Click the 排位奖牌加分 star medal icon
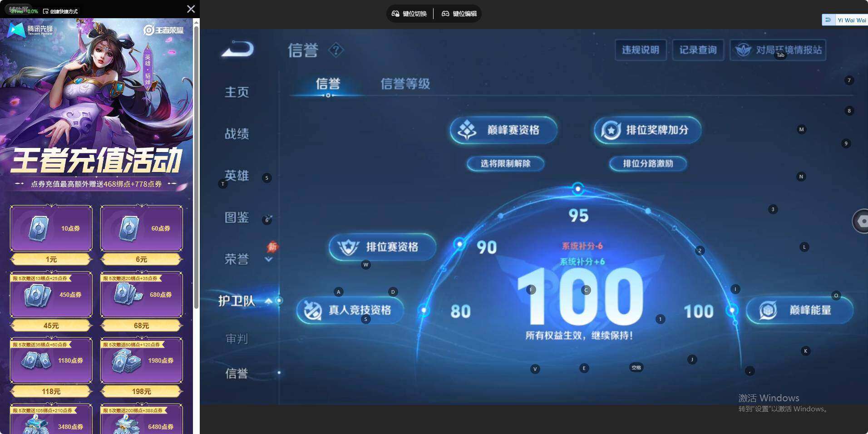The width and height of the screenshot is (868, 434). pyautogui.click(x=611, y=130)
